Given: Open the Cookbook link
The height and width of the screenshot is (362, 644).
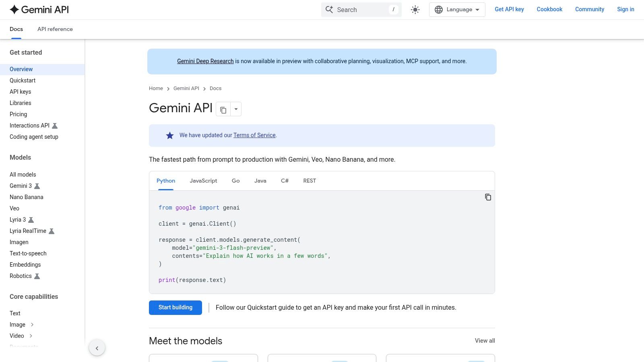Looking at the screenshot, I should point(549,9).
